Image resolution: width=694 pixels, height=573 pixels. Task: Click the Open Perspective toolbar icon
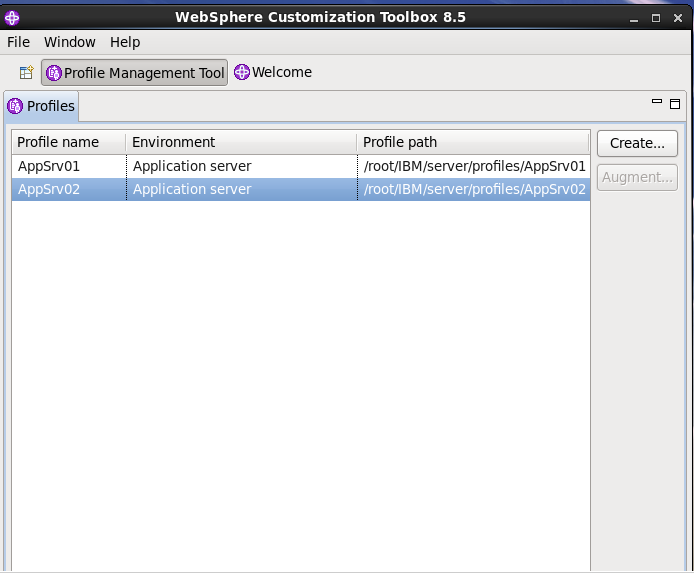pyautogui.click(x=27, y=72)
